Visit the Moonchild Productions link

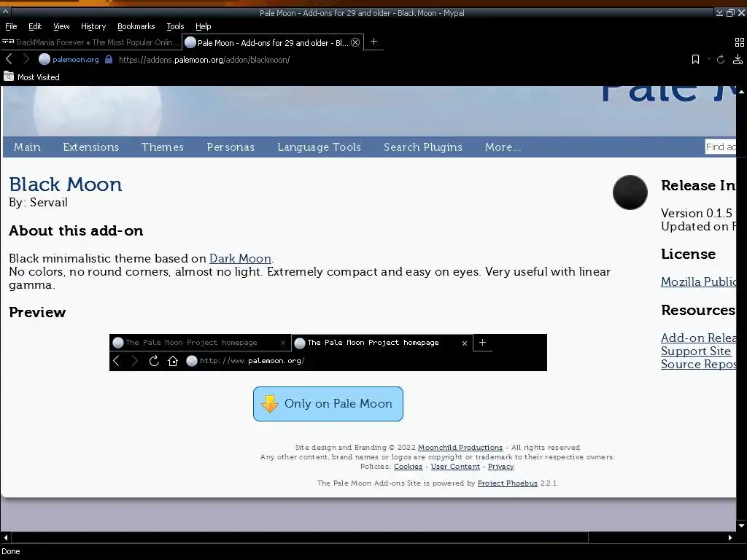click(x=460, y=448)
